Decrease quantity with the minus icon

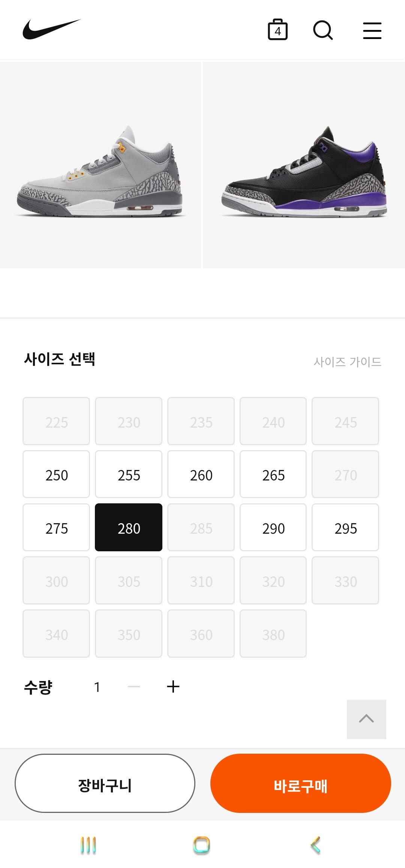point(134,687)
